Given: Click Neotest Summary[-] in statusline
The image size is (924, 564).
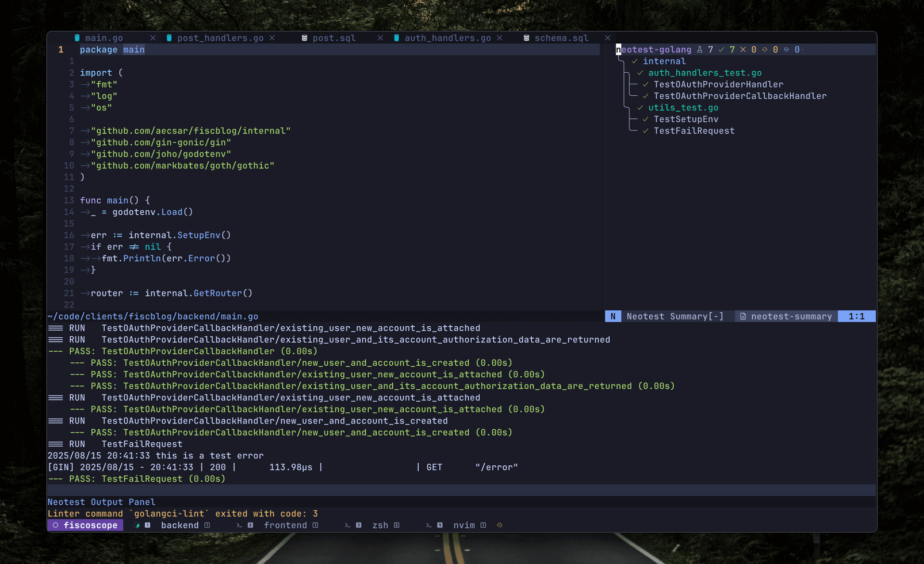Looking at the screenshot, I should pos(675,316).
